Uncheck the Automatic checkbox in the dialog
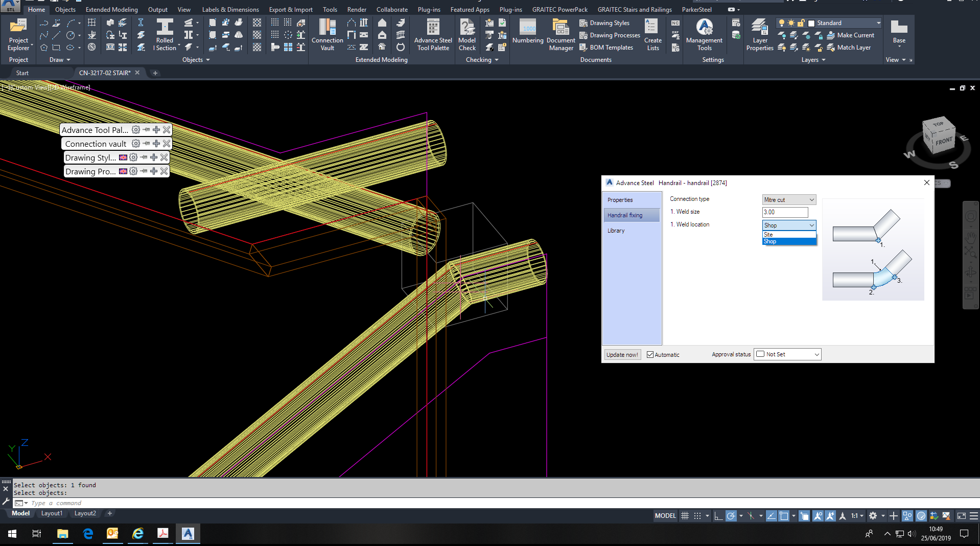The width and height of the screenshot is (980, 546). [649, 354]
